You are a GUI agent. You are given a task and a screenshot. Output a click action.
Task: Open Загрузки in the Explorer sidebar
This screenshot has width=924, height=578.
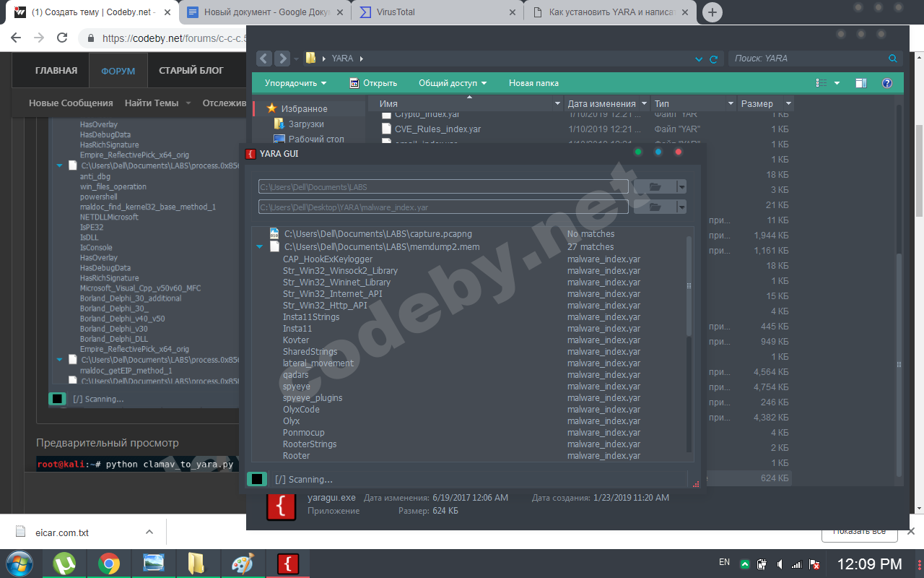(306, 124)
